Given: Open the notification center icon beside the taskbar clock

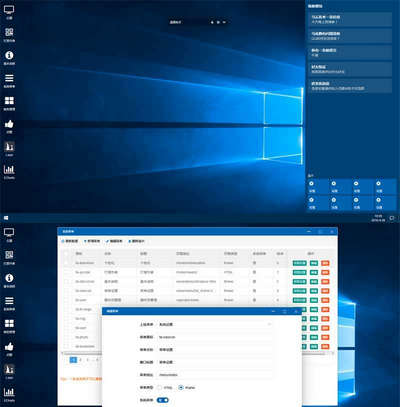Looking at the screenshot, I should 392,218.
